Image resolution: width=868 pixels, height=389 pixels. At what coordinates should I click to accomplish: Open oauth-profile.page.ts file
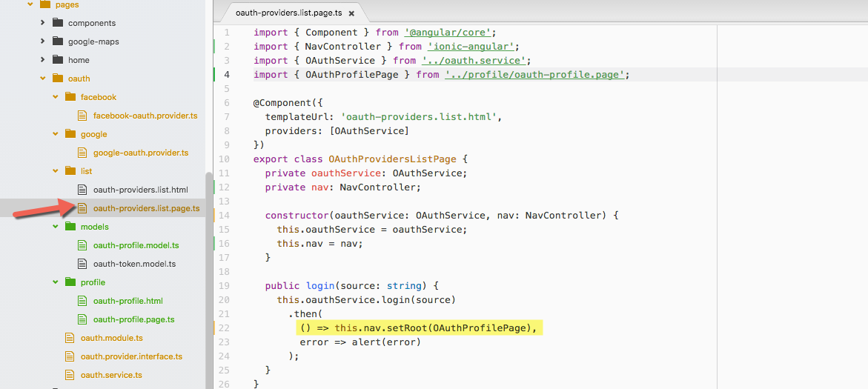pyautogui.click(x=134, y=319)
